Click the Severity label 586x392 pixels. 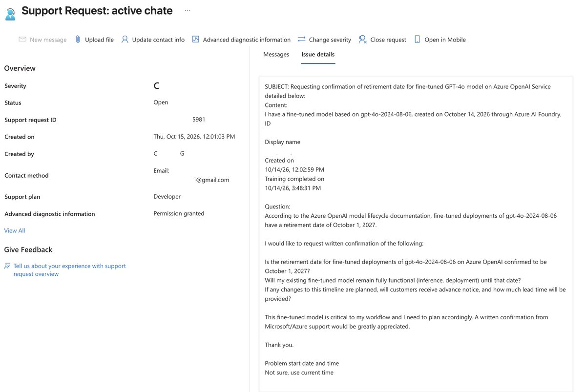pos(15,86)
